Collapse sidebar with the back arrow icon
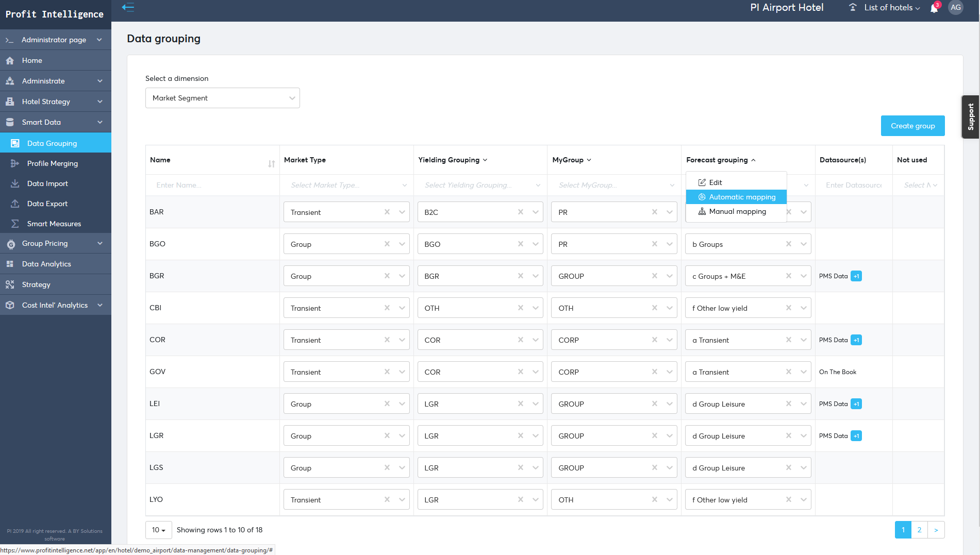This screenshot has height=555, width=980. pos(128,7)
